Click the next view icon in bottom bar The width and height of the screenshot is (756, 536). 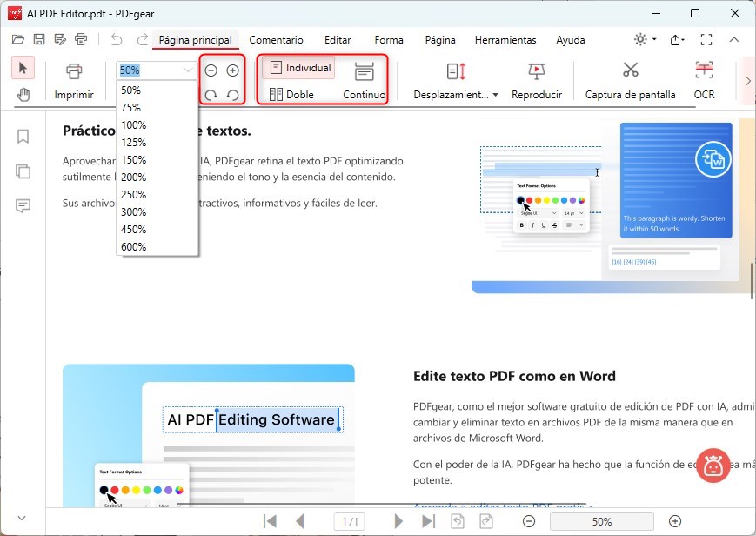click(x=486, y=521)
